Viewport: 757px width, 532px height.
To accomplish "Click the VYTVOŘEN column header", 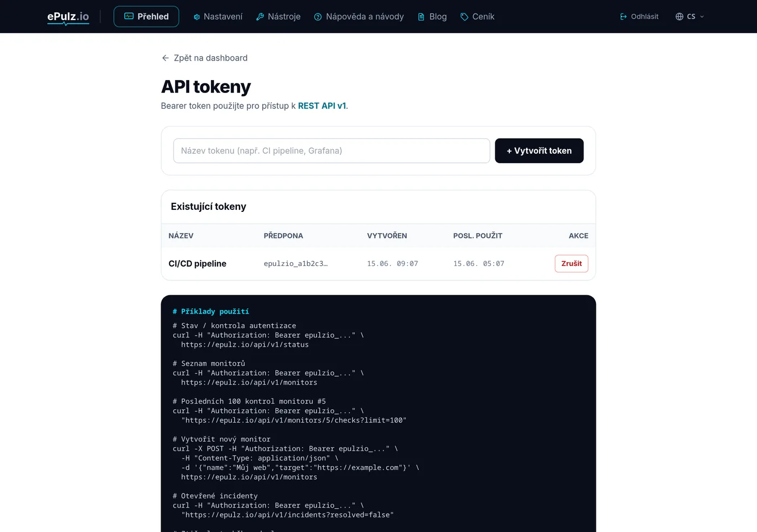I will coord(387,236).
